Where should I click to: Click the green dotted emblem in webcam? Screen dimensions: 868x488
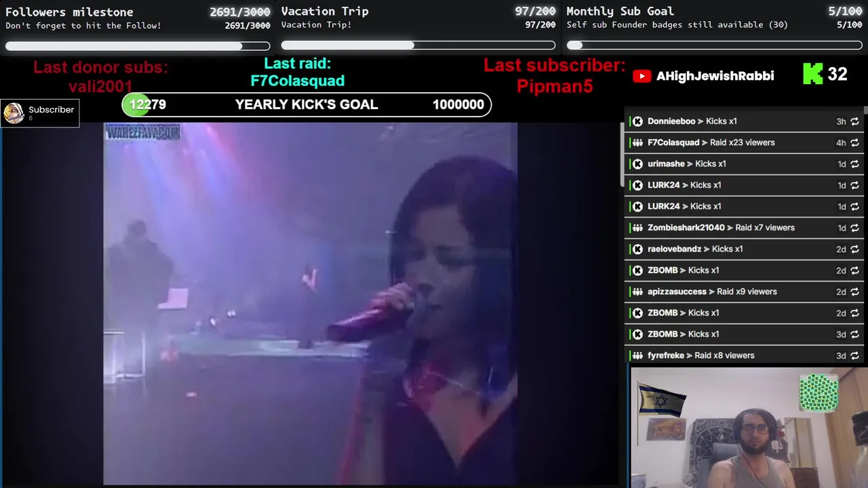(x=818, y=392)
